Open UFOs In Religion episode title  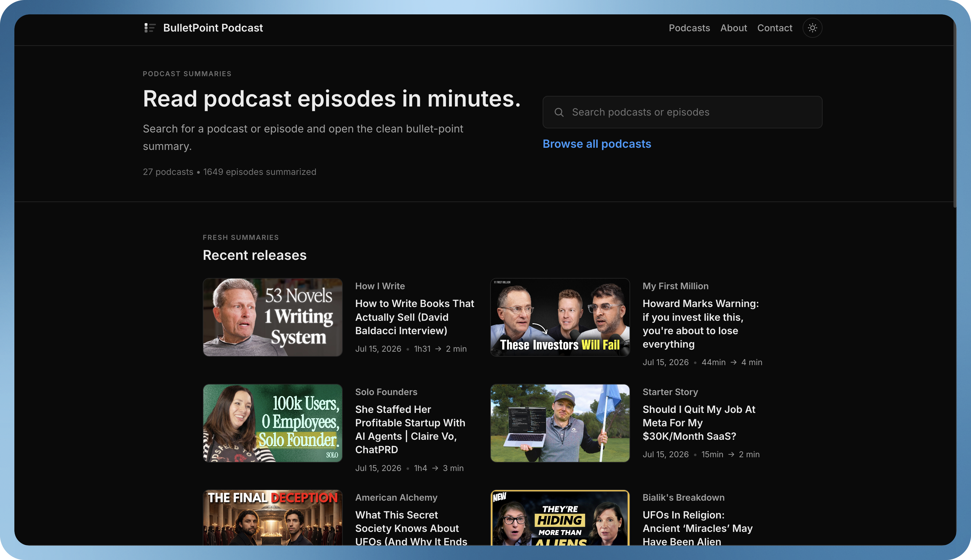(x=697, y=528)
